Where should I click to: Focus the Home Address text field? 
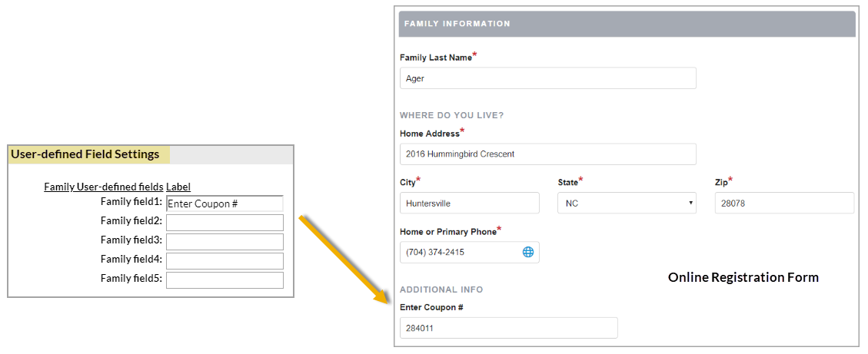[x=547, y=154]
